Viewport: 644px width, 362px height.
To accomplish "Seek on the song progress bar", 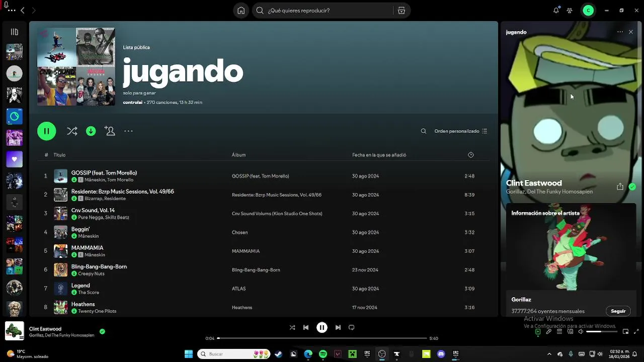I will [322, 338].
